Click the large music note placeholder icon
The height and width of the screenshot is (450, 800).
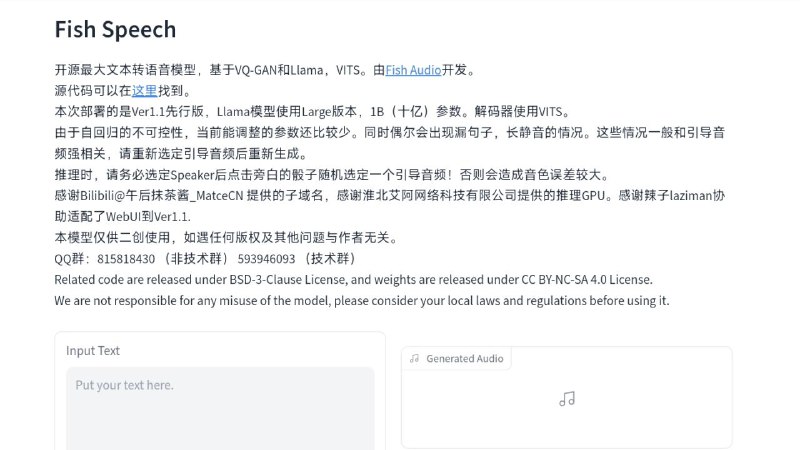[x=567, y=398]
